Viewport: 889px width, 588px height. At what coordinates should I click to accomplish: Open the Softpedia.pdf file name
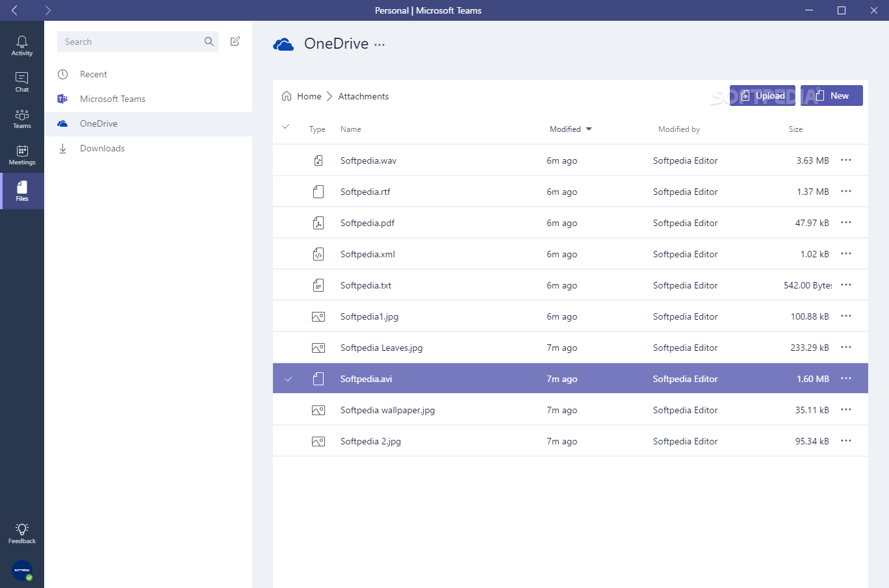[367, 223]
